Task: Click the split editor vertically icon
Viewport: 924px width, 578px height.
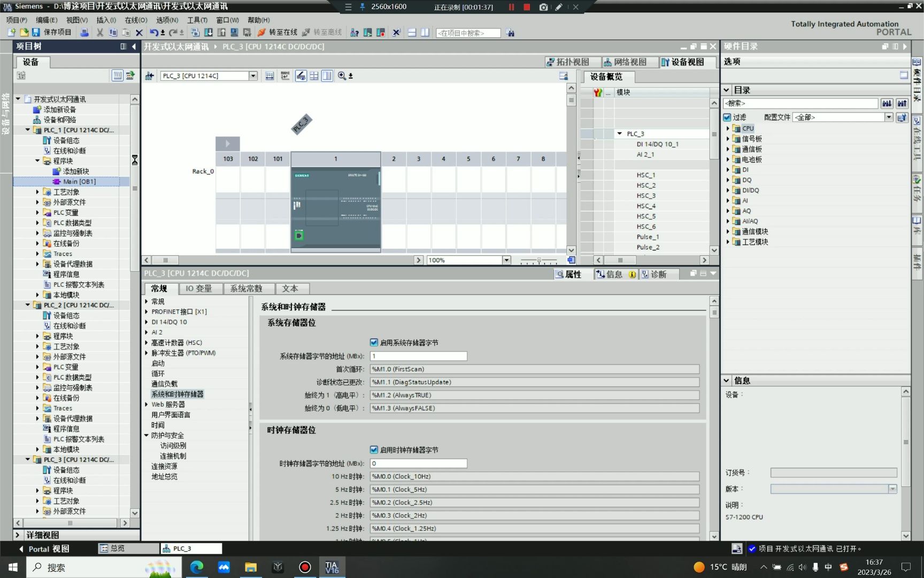Action: click(x=425, y=33)
